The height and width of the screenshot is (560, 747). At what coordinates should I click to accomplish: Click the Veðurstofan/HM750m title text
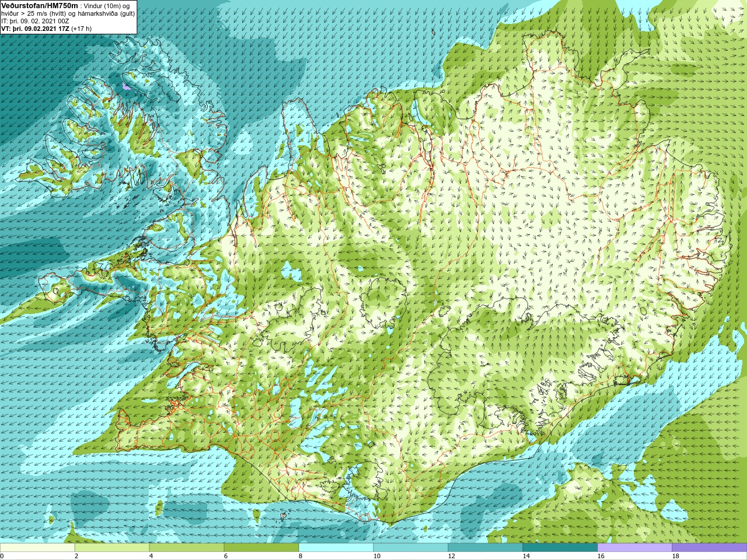click(40, 5)
